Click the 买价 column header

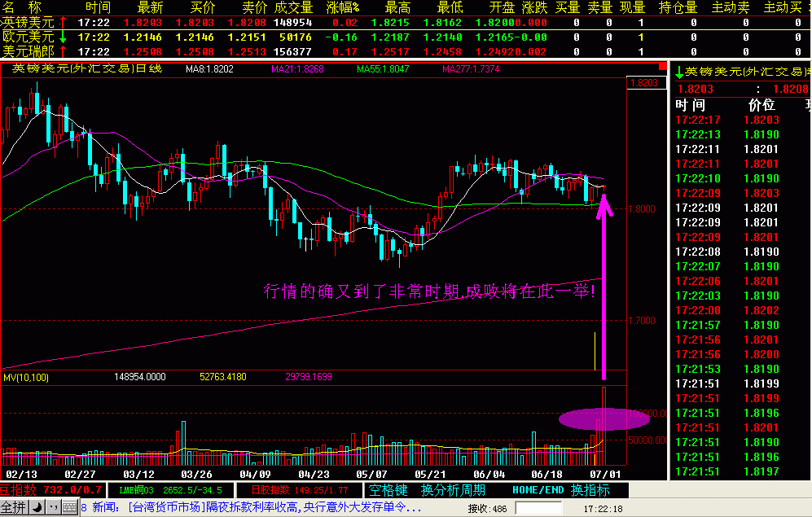point(203,8)
